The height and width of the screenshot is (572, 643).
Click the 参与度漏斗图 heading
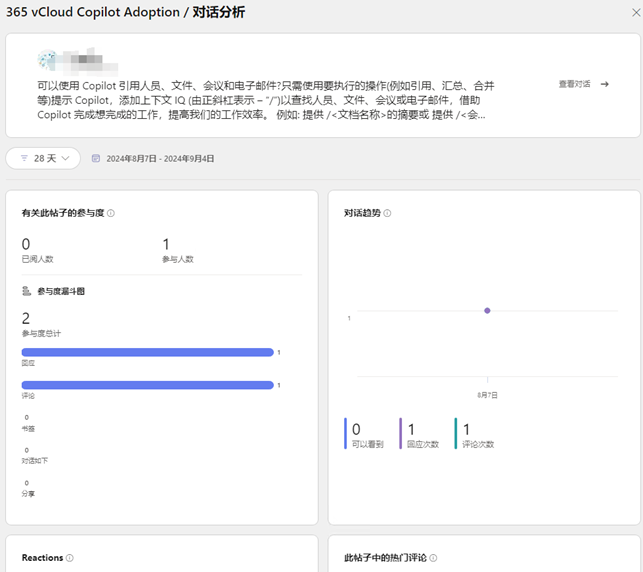point(61,291)
